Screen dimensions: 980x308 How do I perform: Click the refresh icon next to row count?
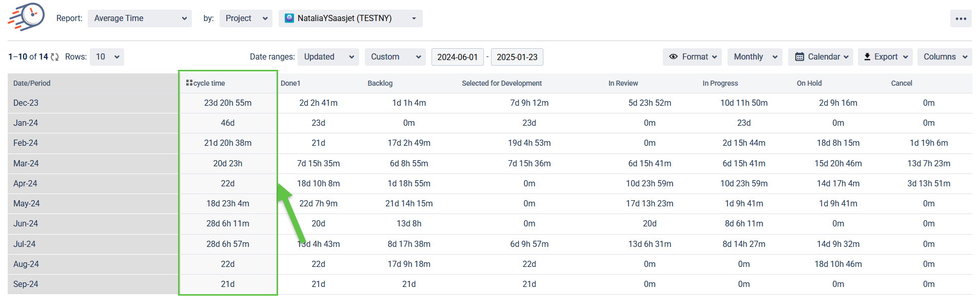(x=55, y=57)
